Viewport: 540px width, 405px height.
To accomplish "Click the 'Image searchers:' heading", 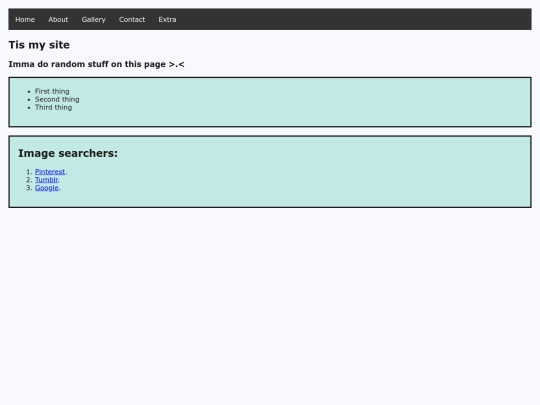I will [x=68, y=153].
